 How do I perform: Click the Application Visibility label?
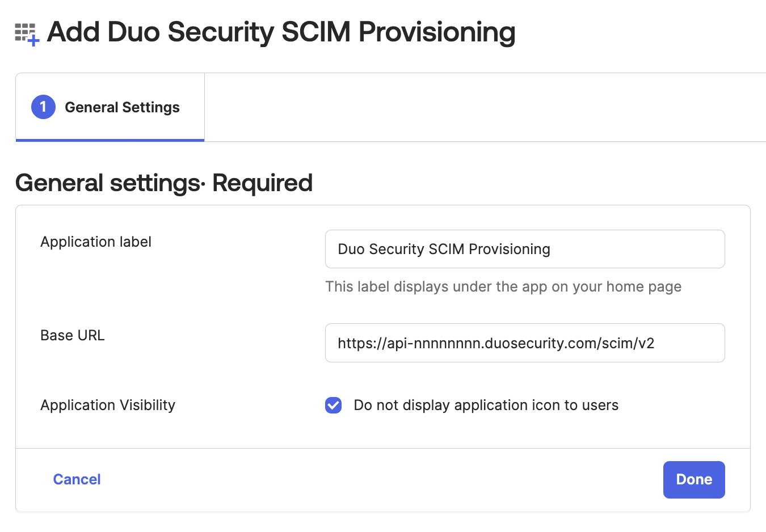coord(107,405)
